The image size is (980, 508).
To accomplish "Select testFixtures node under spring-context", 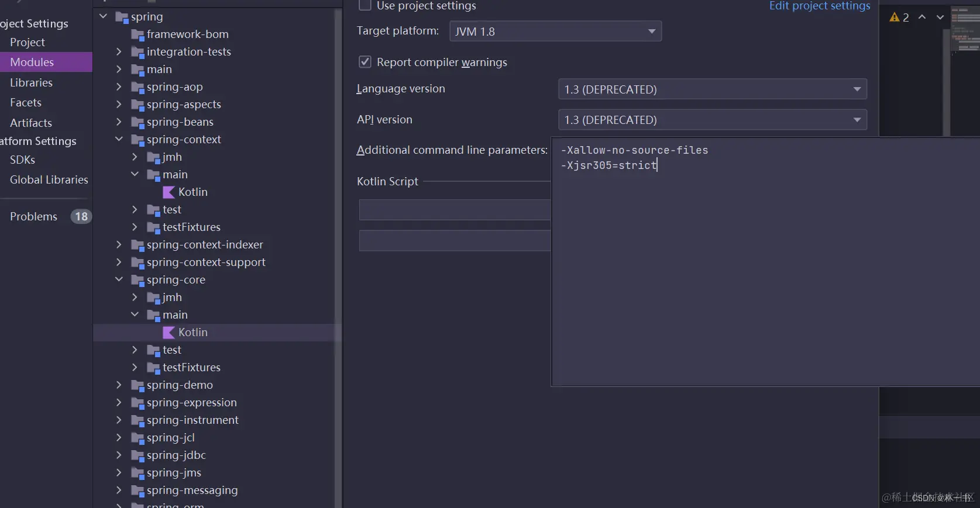I will (191, 227).
